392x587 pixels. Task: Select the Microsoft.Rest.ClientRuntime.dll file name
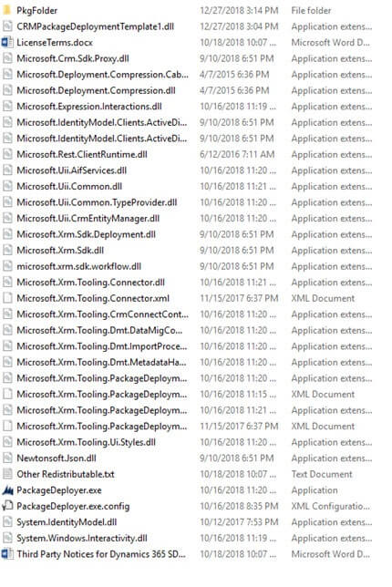point(82,154)
